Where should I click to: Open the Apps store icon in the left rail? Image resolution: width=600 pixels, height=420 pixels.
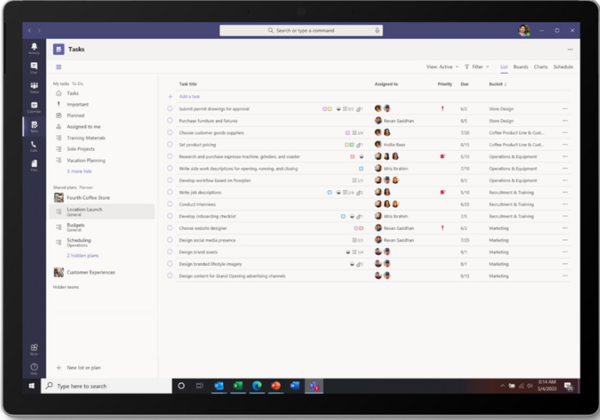tap(34, 349)
